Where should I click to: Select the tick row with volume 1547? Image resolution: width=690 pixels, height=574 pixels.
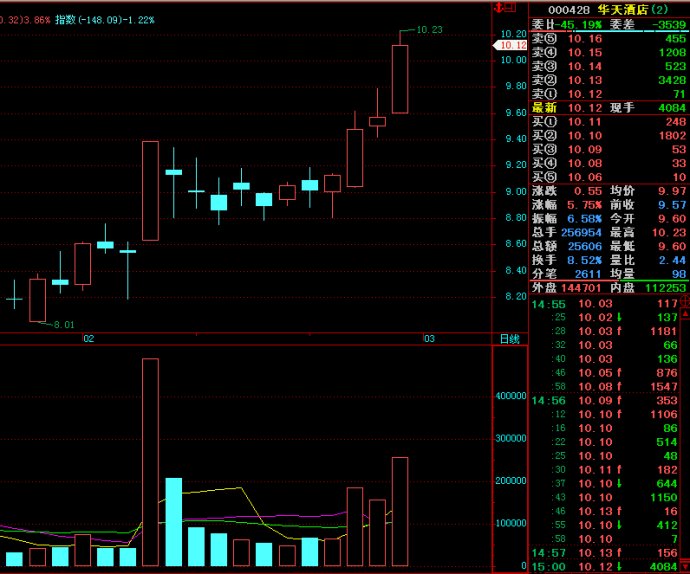click(x=605, y=386)
